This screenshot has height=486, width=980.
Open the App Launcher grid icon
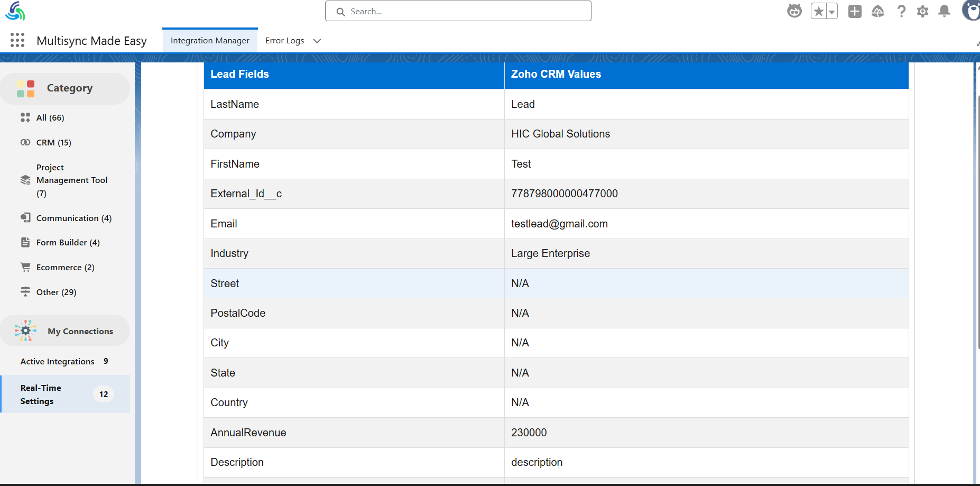(x=17, y=40)
